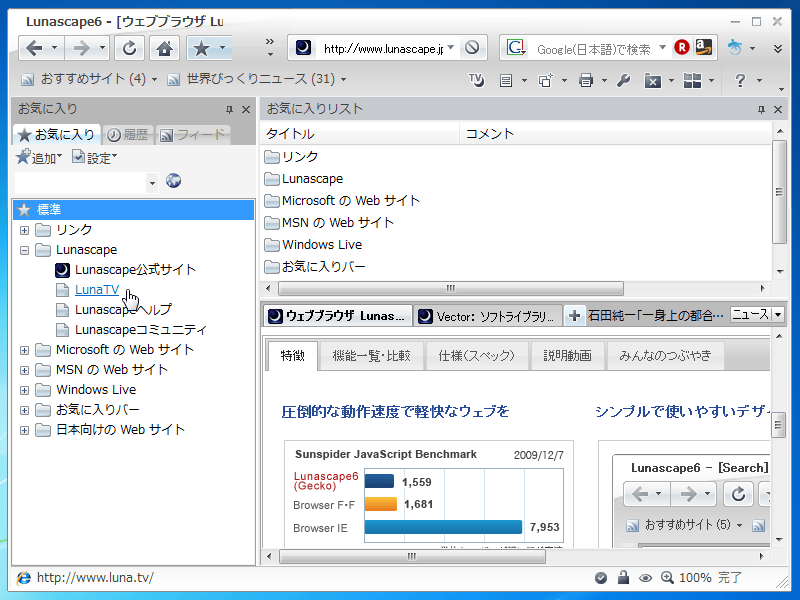Open the LunaTV favorite link

click(97, 290)
